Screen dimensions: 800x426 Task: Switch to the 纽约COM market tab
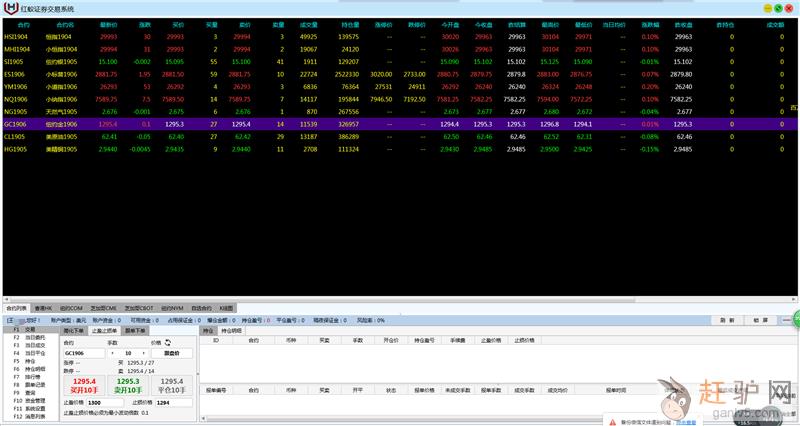71,308
